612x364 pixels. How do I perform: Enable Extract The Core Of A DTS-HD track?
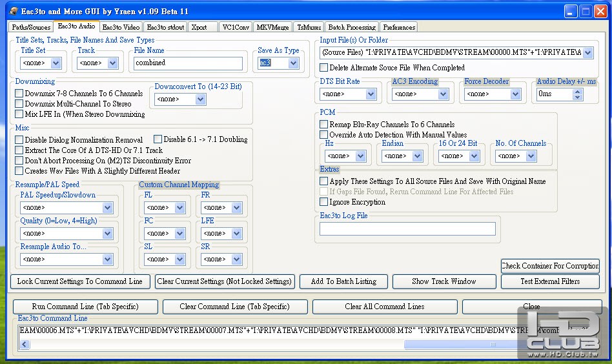[19, 150]
